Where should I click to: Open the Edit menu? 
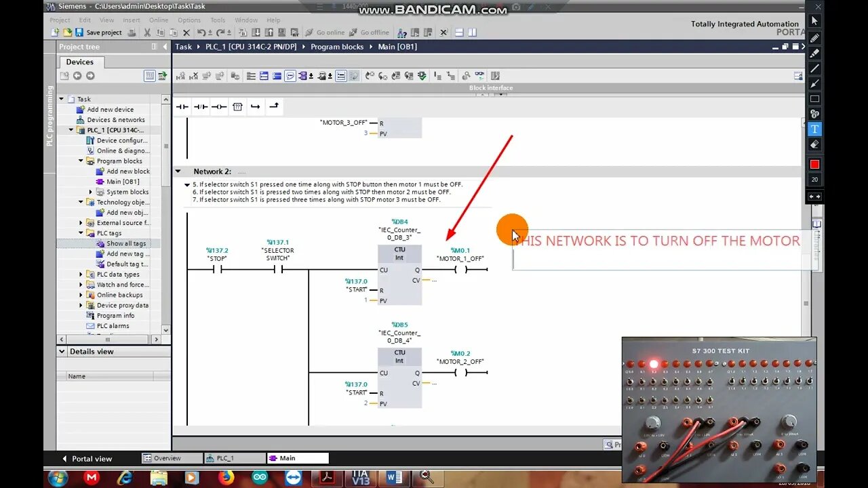pos(85,20)
